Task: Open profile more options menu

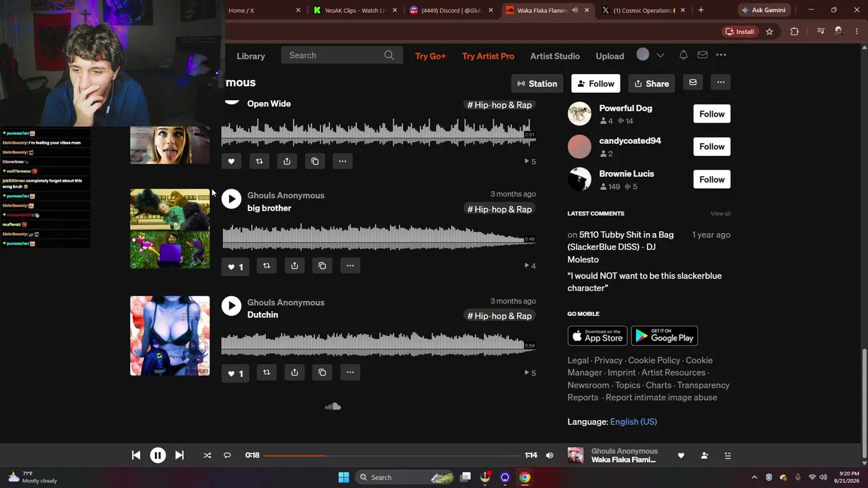Action: (x=721, y=83)
